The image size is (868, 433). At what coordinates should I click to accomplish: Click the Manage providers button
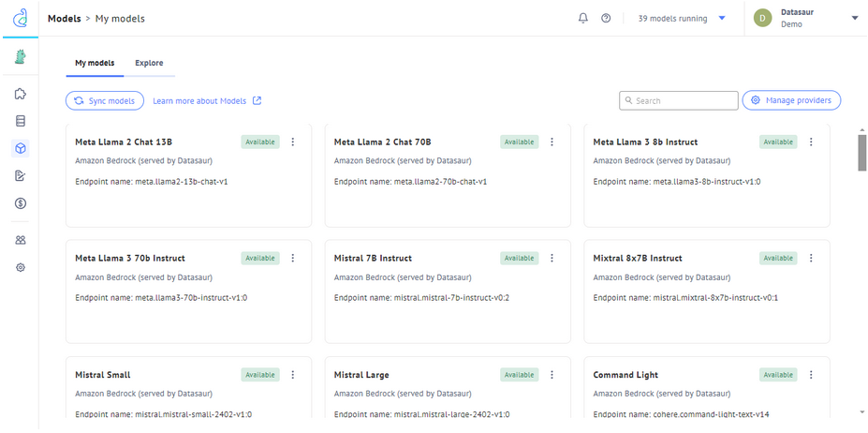pos(791,100)
